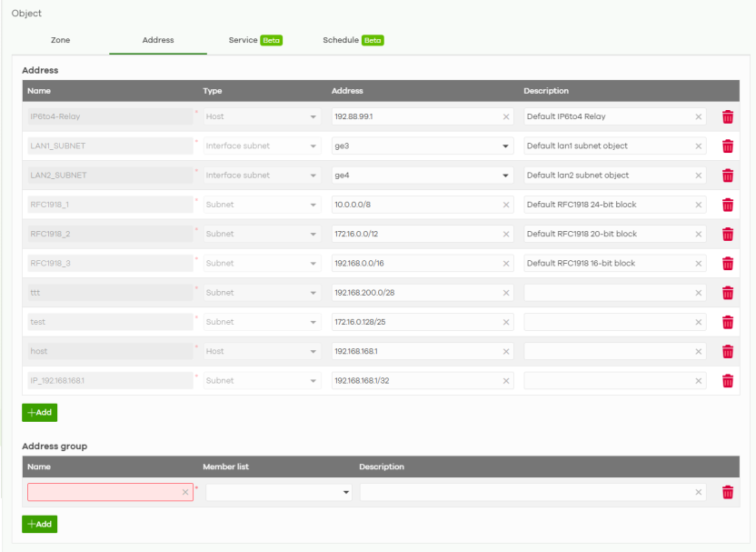Open Type dropdown for host row
756x552 pixels.
313,351
